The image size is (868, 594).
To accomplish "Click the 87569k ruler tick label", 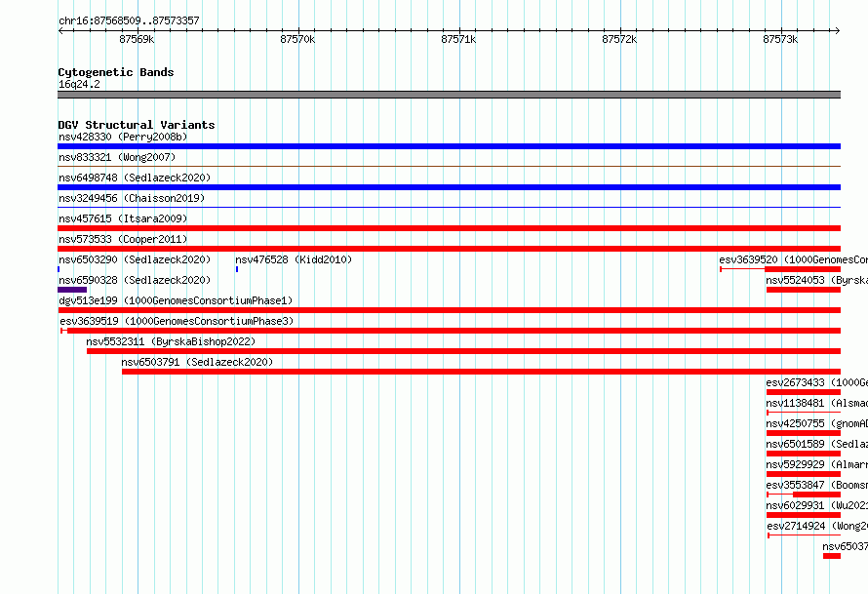I will point(137,39).
